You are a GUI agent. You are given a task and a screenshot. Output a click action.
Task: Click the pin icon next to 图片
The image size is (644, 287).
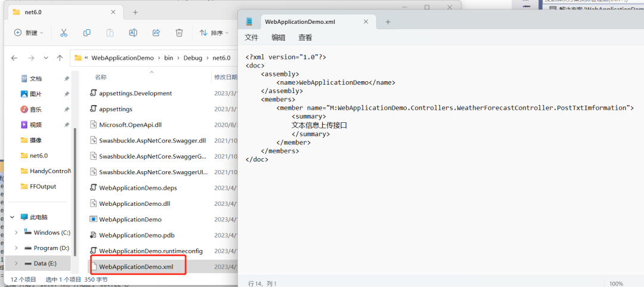[x=67, y=94]
